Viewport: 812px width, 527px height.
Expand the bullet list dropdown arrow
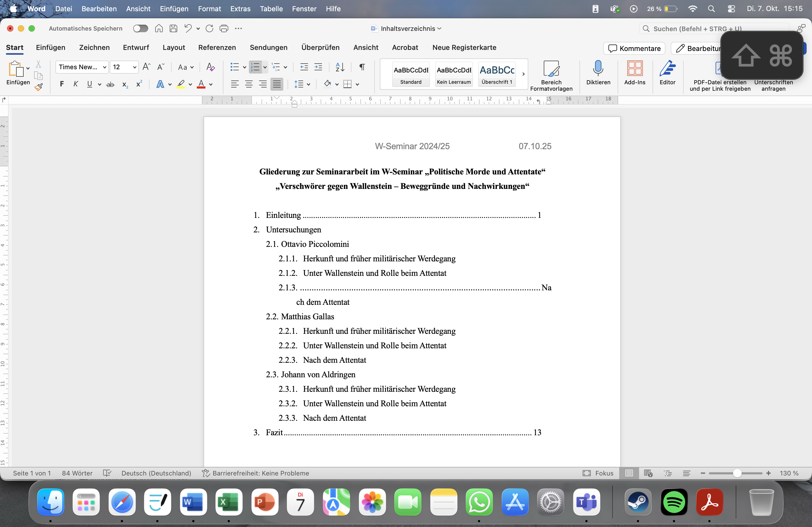(x=244, y=67)
